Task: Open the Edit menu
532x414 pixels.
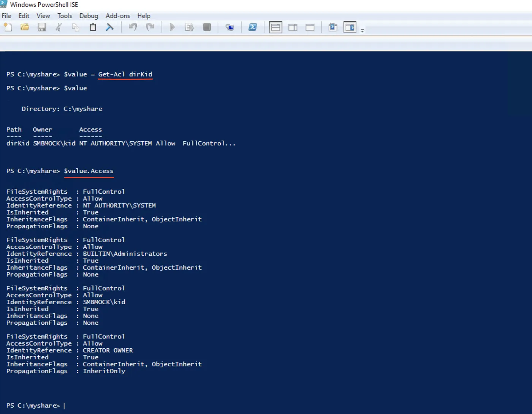Action: tap(24, 16)
